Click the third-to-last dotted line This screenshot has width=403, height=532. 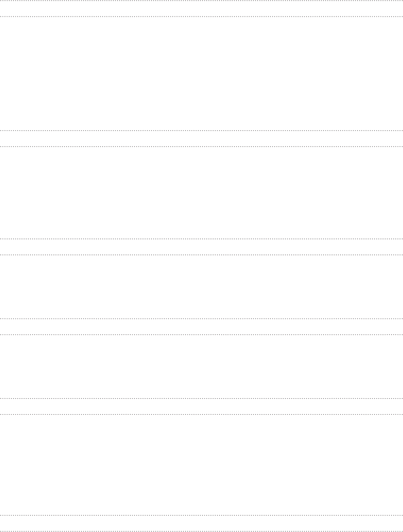coord(201,414)
